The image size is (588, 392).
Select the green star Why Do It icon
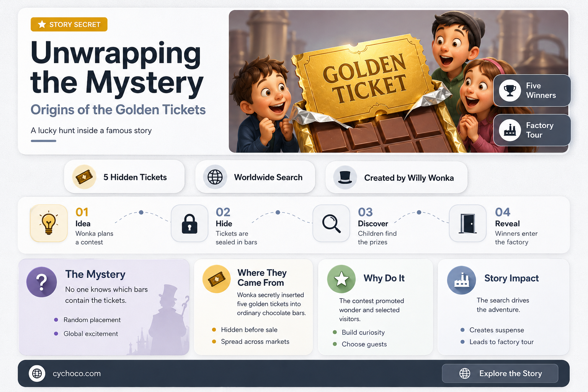tap(341, 279)
